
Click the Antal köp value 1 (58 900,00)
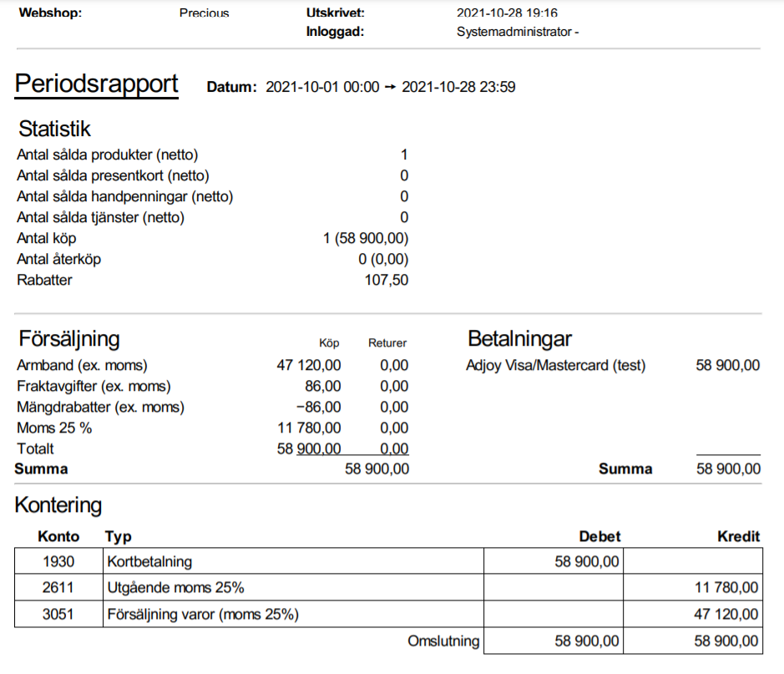366,239
